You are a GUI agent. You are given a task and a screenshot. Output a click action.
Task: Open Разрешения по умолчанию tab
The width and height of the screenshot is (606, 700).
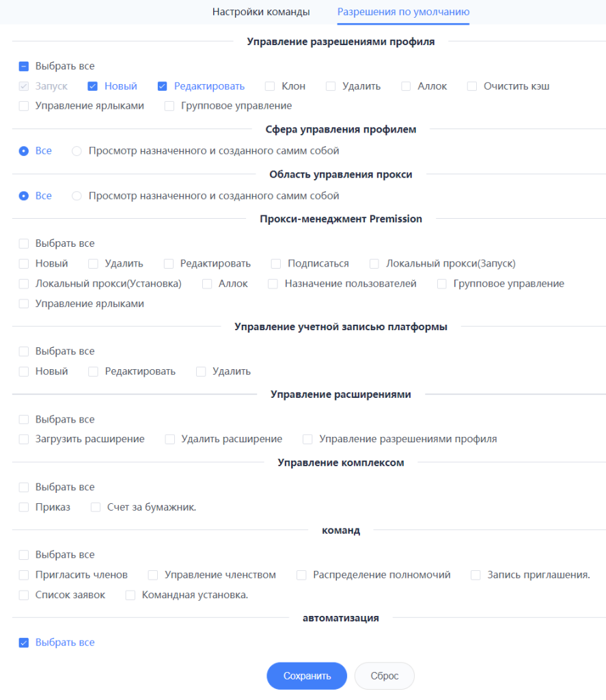403,12
